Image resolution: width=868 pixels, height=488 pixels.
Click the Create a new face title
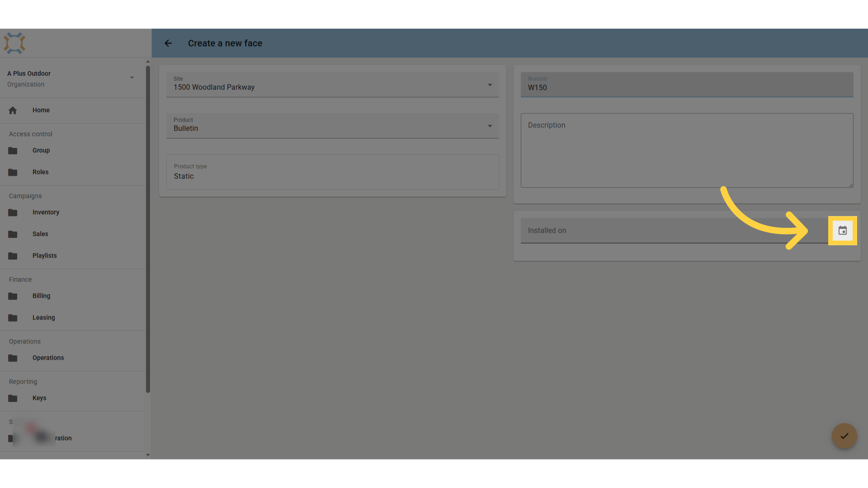(x=225, y=43)
